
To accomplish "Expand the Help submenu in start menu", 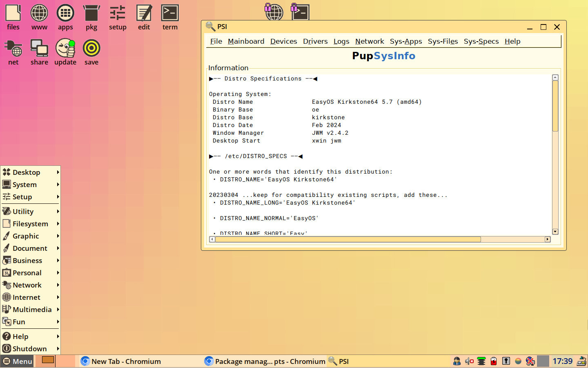I will pyautogui.click(x=31, y=337).
